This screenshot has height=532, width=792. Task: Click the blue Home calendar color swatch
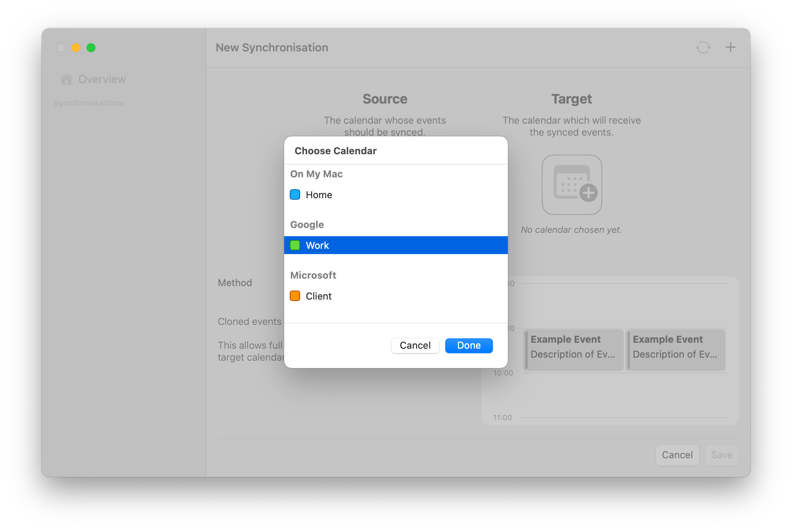coord(295,194)
